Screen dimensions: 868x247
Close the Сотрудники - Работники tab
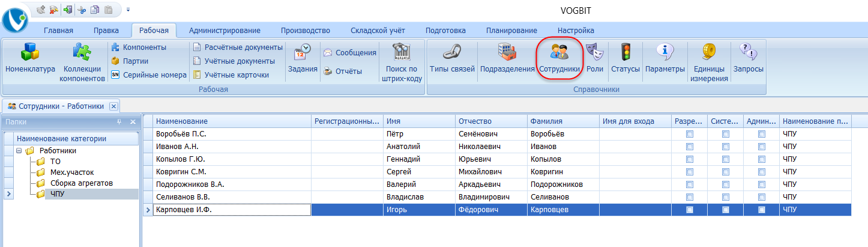(113, 106)
